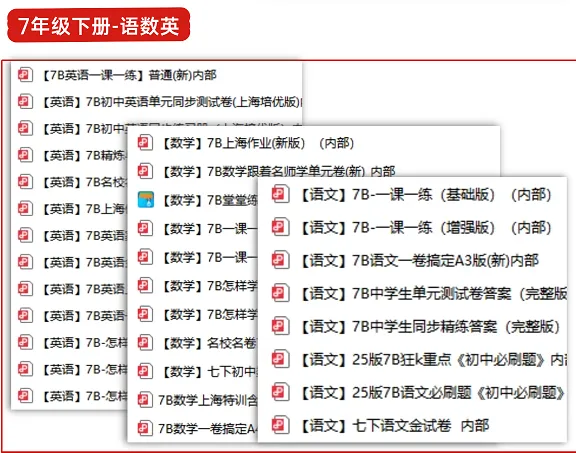Open file 7B数学上海特训

(208, 400)
